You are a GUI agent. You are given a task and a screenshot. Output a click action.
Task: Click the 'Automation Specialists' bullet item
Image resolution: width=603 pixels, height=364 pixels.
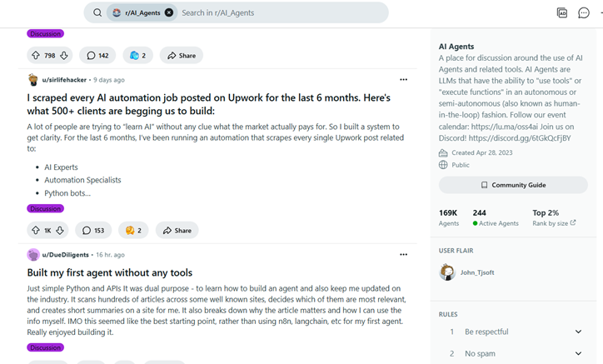click(82, 180)
